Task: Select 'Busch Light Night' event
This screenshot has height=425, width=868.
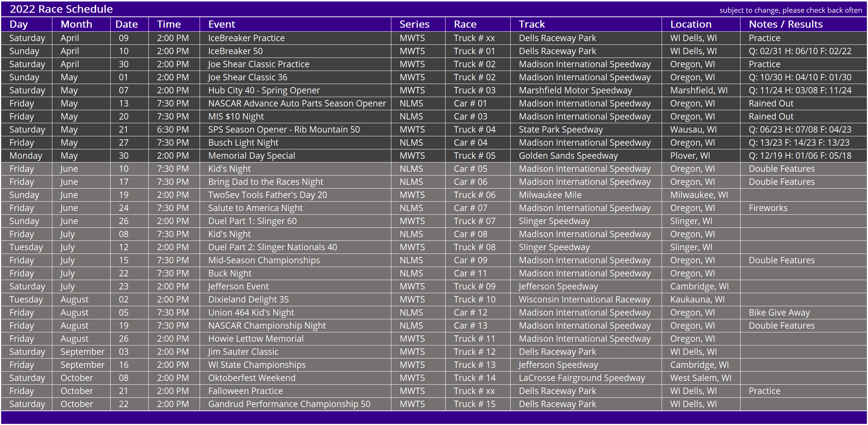Action: point(243,143)
